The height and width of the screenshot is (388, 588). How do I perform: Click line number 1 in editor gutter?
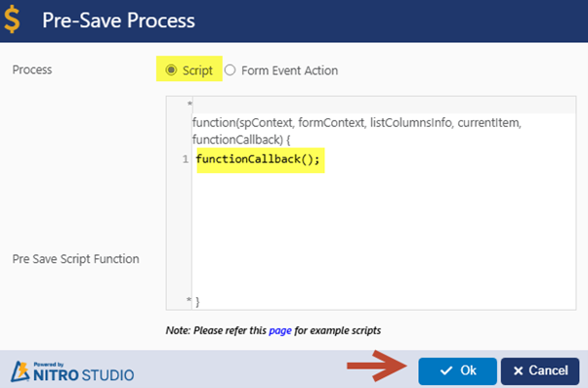186,159
